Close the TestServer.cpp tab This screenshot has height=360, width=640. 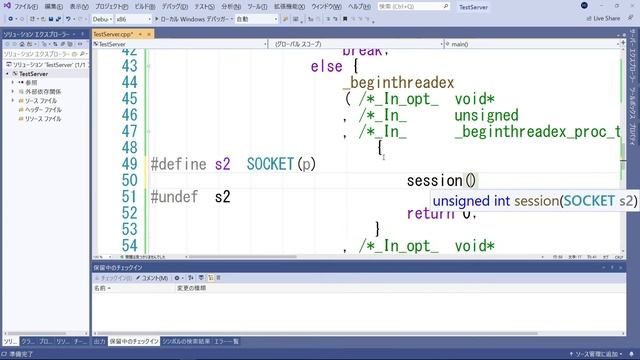[149, 34]
